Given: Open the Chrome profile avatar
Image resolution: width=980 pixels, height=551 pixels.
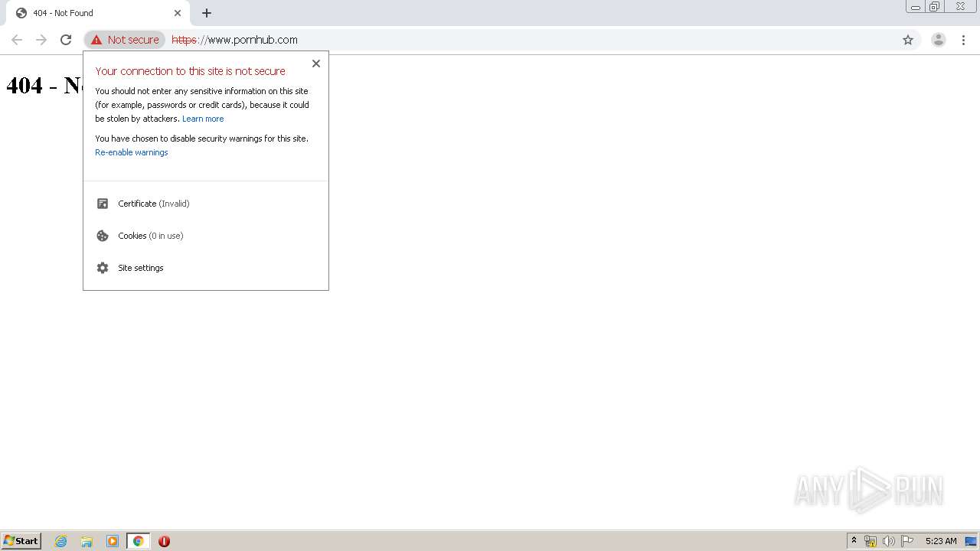Looking at the screenshot, I should (938, 40).
